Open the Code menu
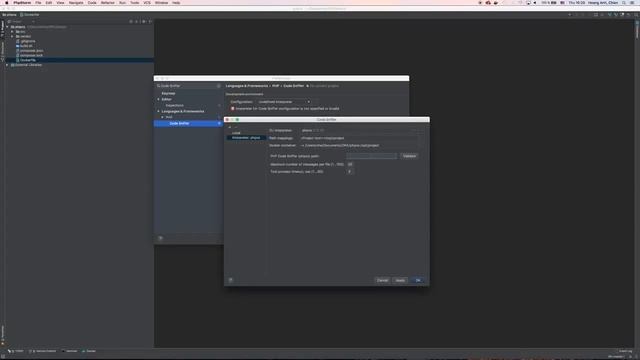 (x=92, y=2)
